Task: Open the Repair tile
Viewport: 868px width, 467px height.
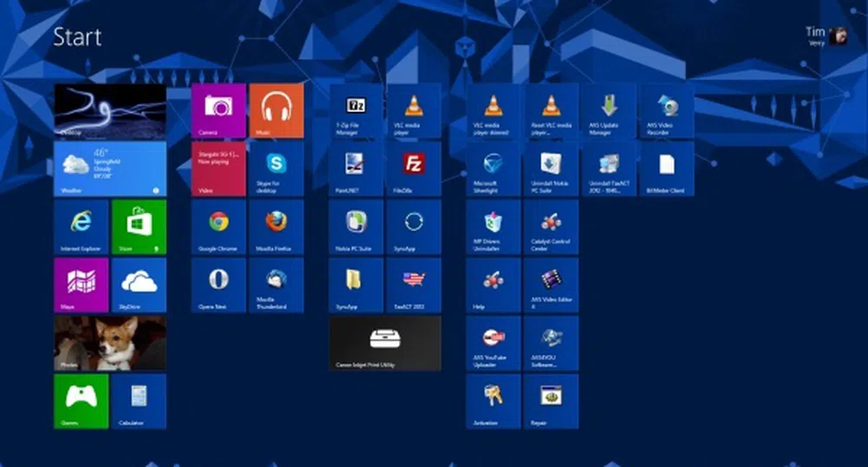Action: coord(551,402)
